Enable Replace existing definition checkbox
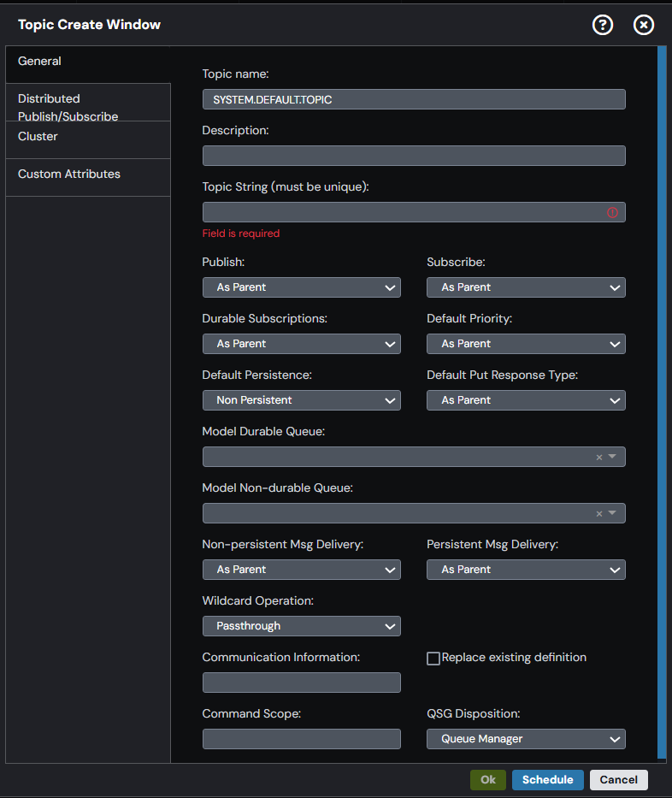This screenshot has width=672, height=798. point(433,658)
